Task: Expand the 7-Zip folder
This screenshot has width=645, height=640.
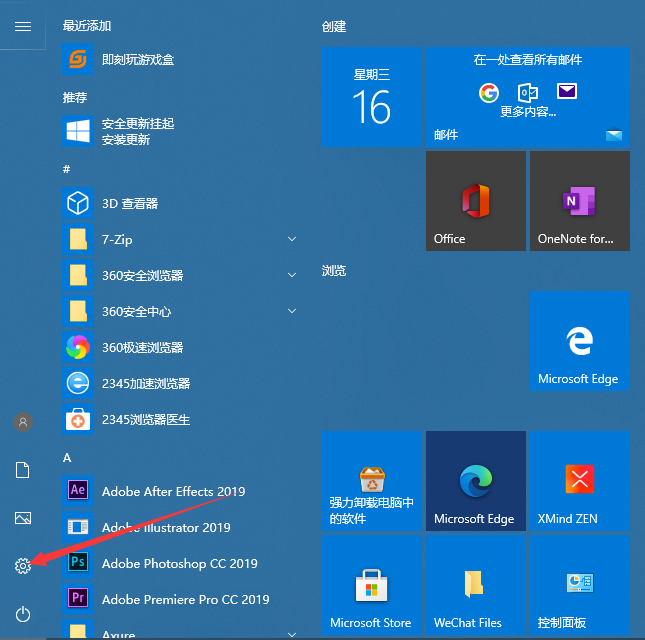Action: pyautogui.click(x=180, y=240)
